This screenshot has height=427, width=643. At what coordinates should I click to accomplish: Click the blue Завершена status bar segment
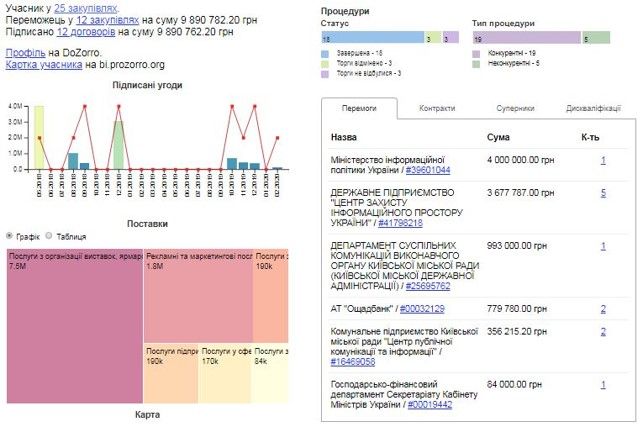(x=370, y=38)
